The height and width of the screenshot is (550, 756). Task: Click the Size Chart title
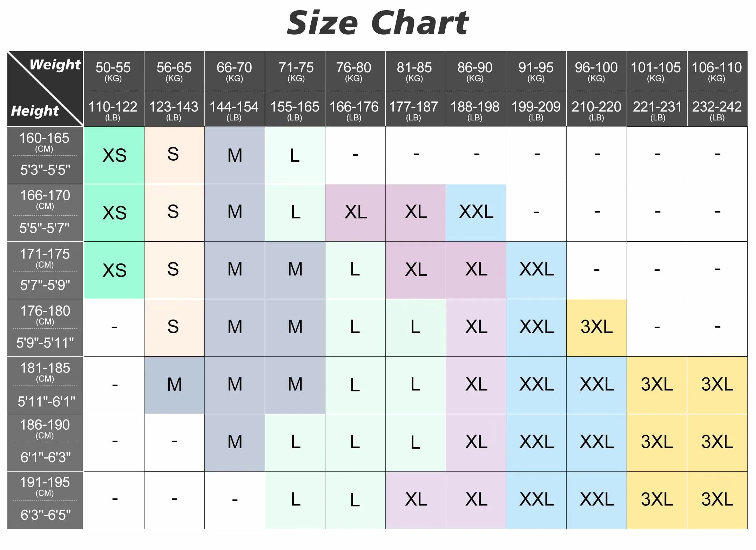point(378,23)
